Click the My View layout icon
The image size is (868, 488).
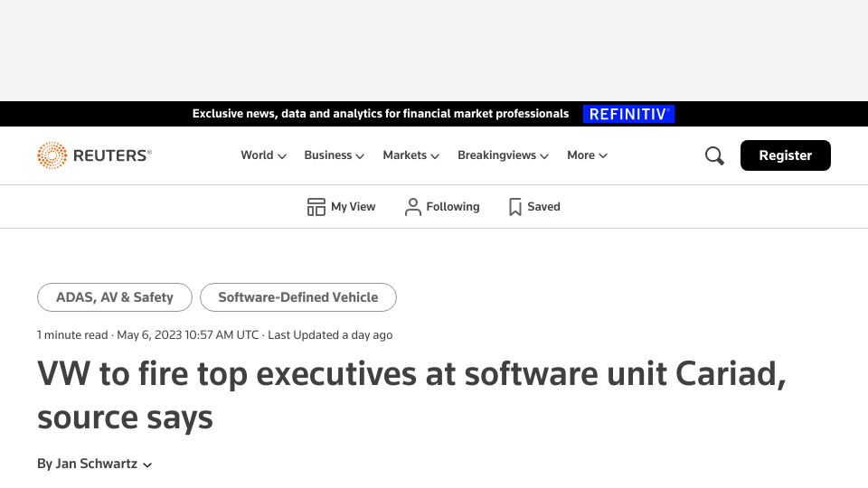[x=316, y=207]
